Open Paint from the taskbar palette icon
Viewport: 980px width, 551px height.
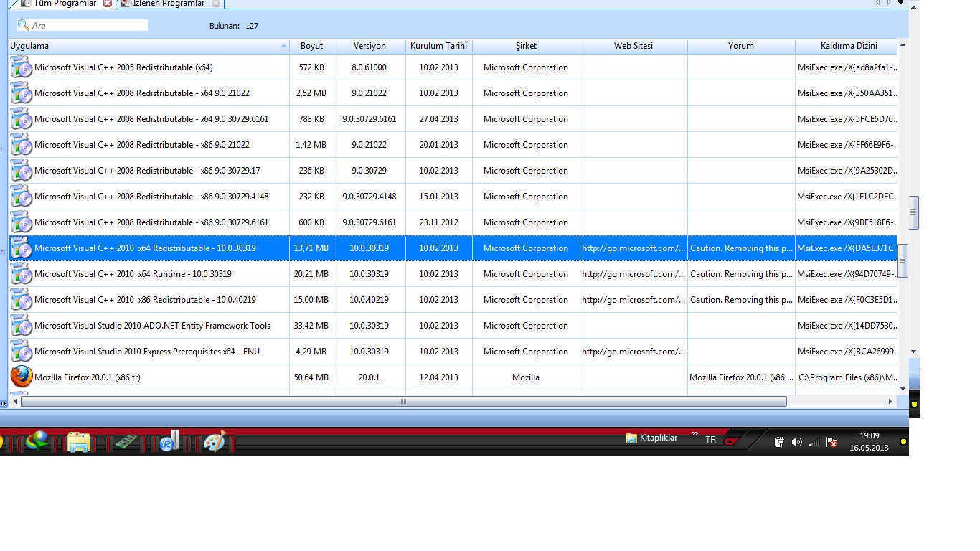pos(215,441)
